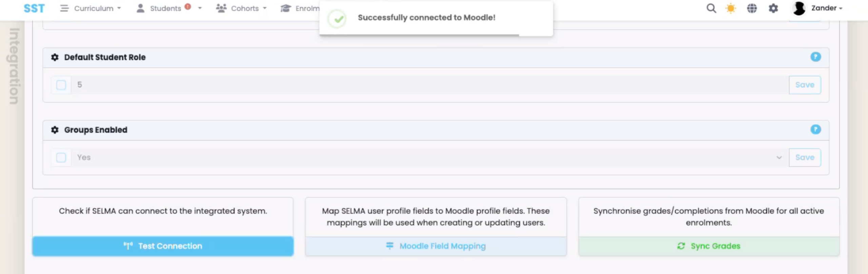Check the Default Student Role checkbox
868x274 pixels.
pyautogui.click(x=61, y=85)
